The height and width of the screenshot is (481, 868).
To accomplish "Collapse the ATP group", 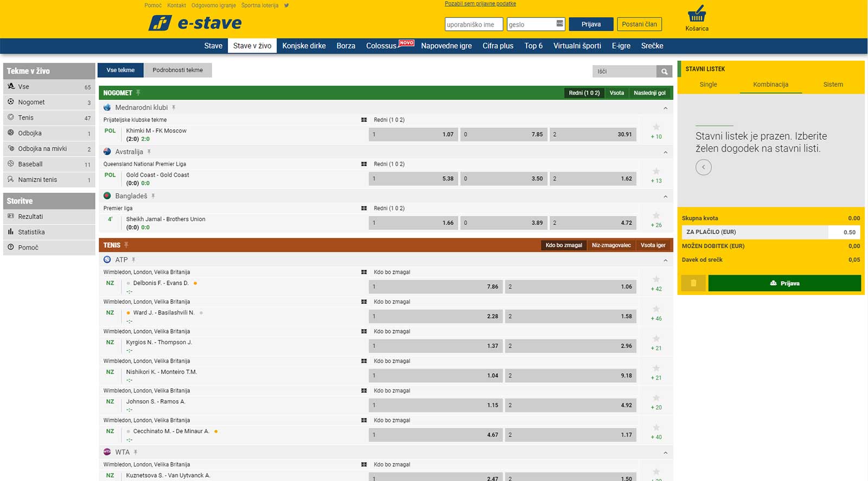I will [x=665, y=260].
